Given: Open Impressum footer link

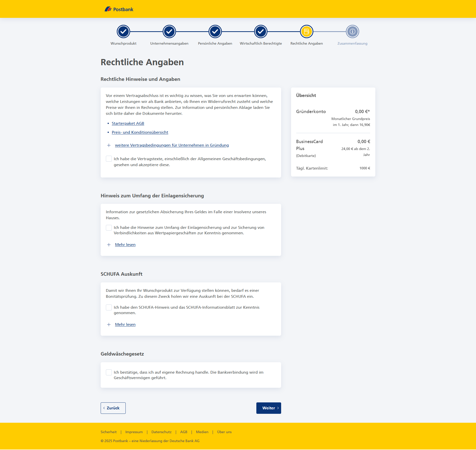Looking at the screenshot, I should tap(134, 432).
